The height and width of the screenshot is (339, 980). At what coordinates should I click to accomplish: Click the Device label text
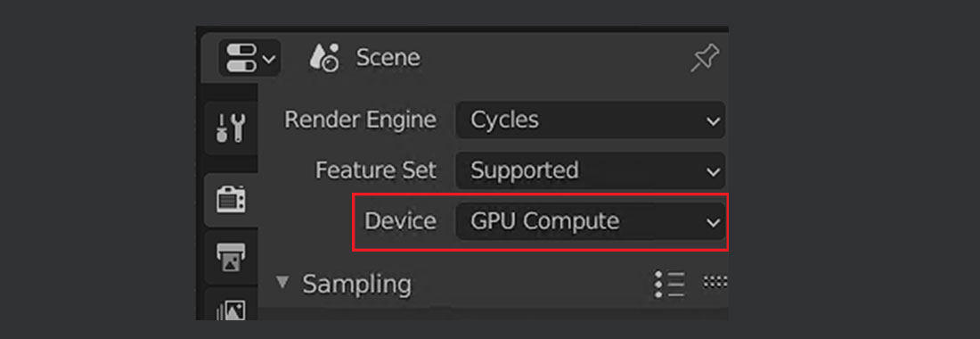point(401,220)
